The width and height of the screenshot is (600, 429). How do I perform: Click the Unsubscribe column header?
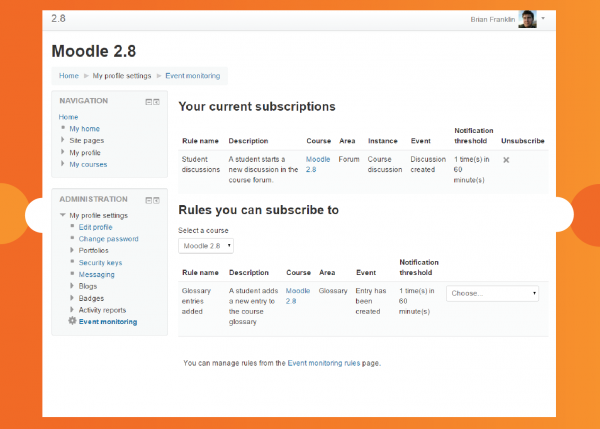[523, 141]
